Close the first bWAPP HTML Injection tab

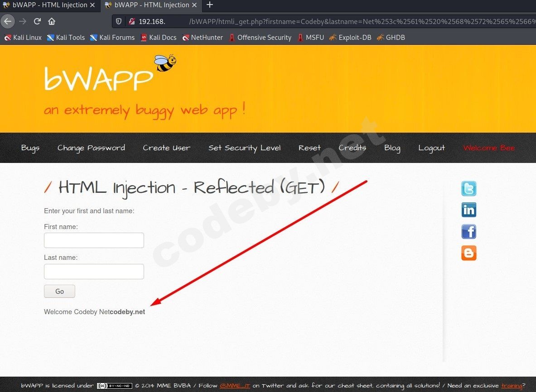tap(92, 5)
